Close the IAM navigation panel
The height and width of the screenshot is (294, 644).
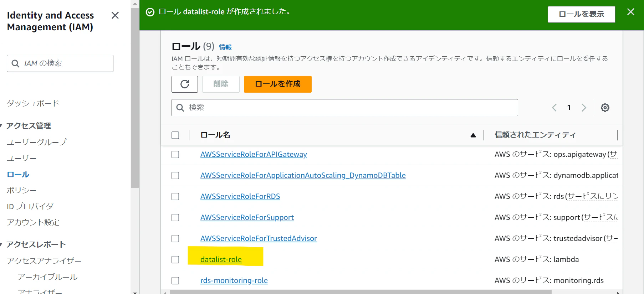point(115,15)
